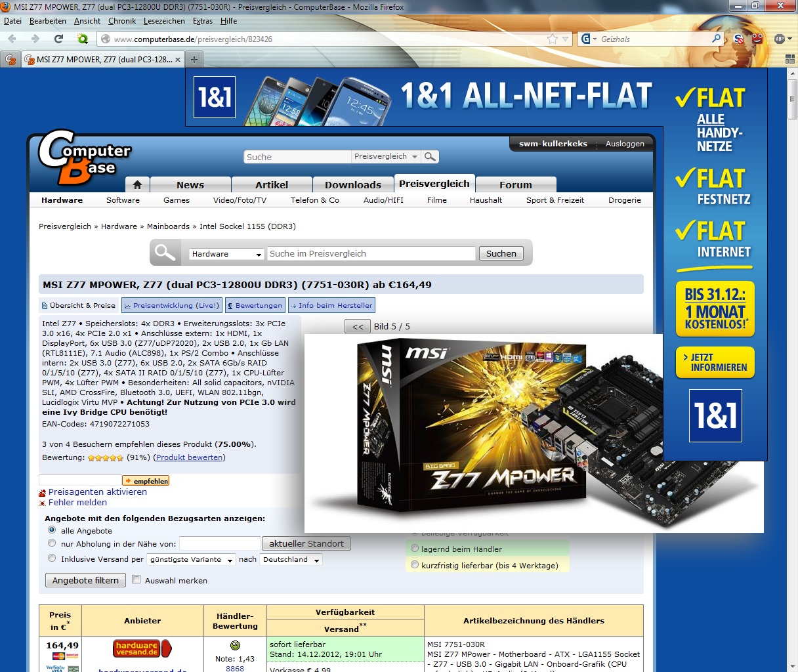
Task: Open the Preisentwicklung (Live!) tab
Action: tap(171, 305)
